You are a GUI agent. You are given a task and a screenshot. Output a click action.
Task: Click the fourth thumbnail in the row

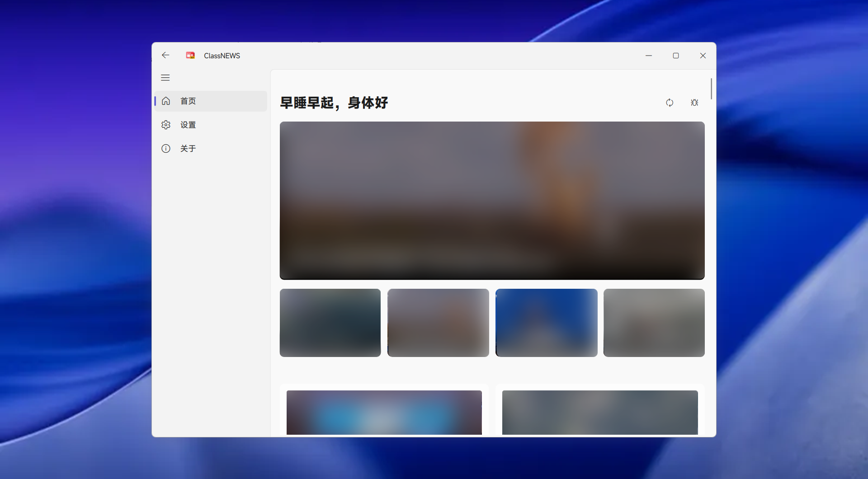pos(654,322)
